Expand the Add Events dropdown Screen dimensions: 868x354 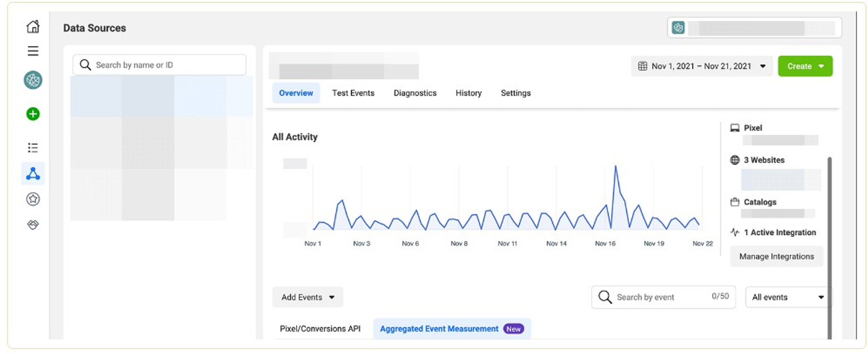[308, 297]
